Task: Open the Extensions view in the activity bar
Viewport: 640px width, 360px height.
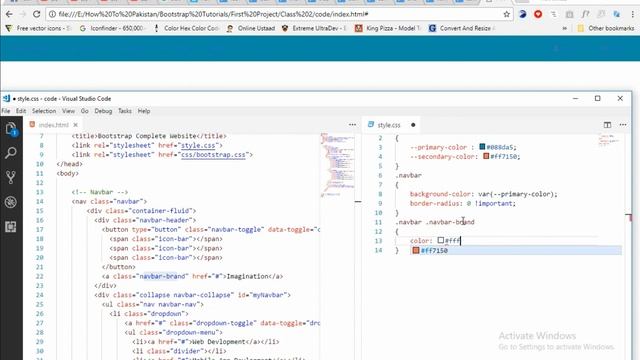Action: [11, 227]
